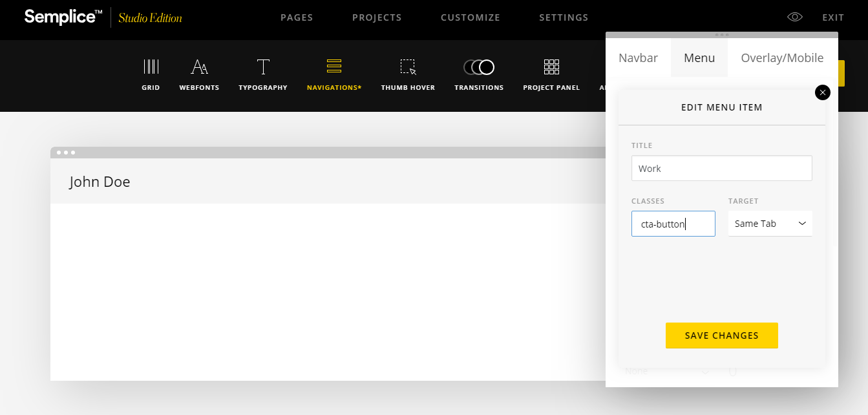Open the Pages menu
The height and width of the screenshot is (415, 868).
(297, 17)
